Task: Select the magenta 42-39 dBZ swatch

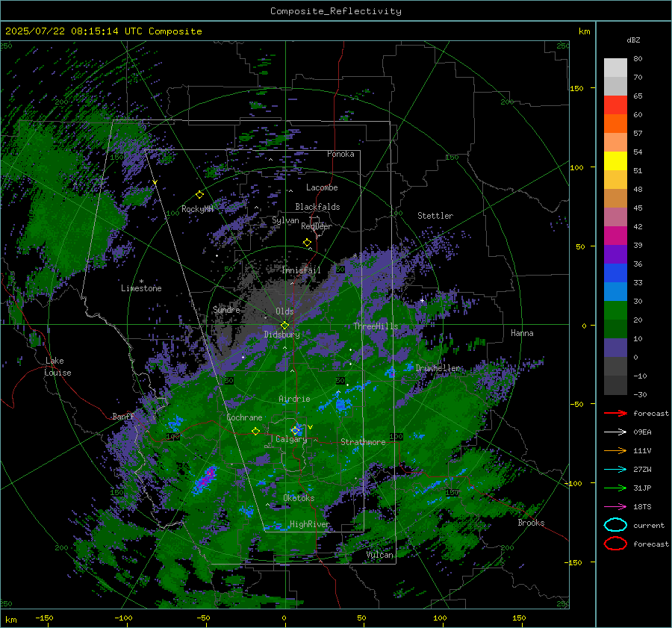Action: coord(615,235)
